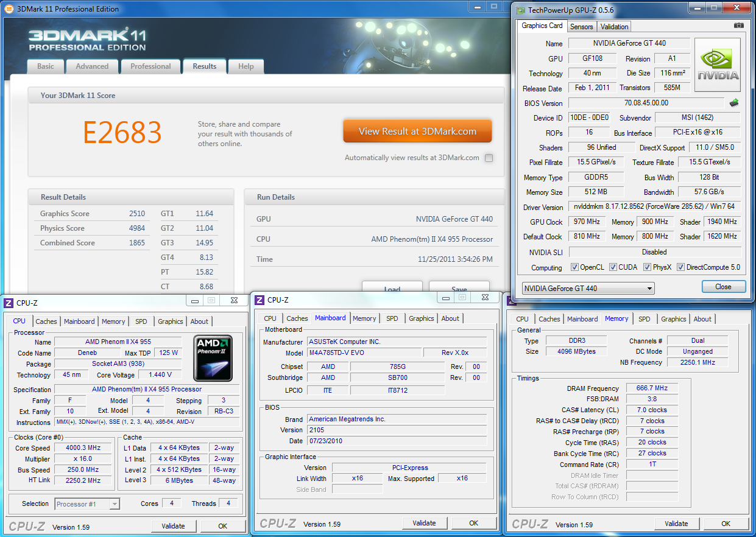
Task: Click the motherboard model M4A785TD-V EVO
Action: (x=364, y=353)
